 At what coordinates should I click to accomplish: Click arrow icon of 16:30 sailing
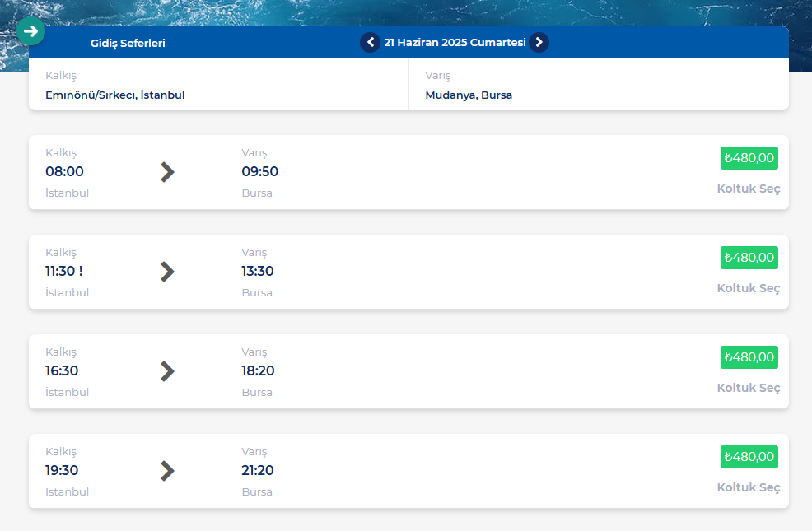coord(167,371)
